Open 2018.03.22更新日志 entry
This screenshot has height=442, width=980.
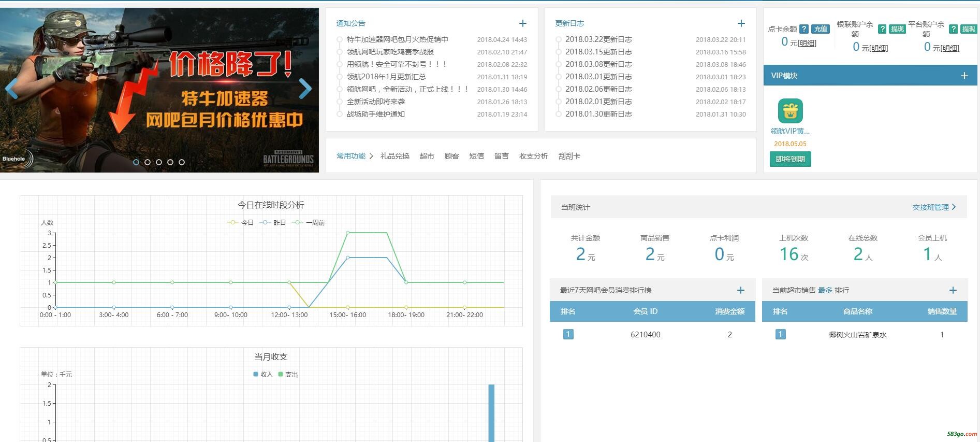pyautogui.click(x=598, y=39)
